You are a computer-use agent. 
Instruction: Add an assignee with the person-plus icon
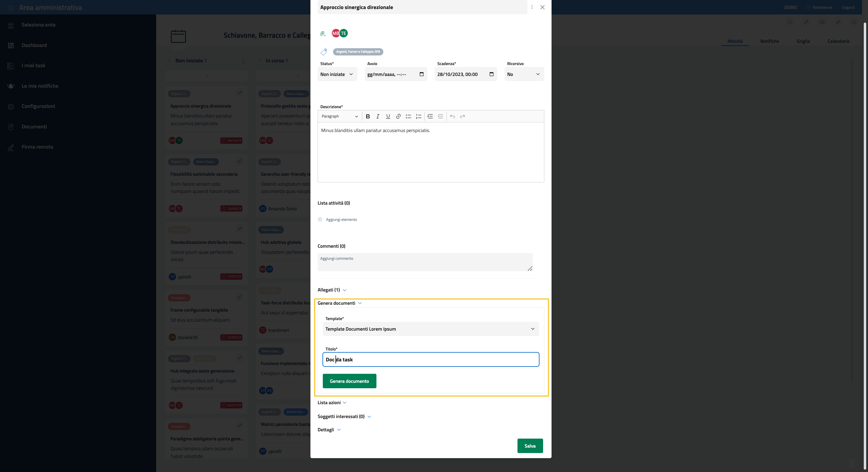click(x=323, y=33)
